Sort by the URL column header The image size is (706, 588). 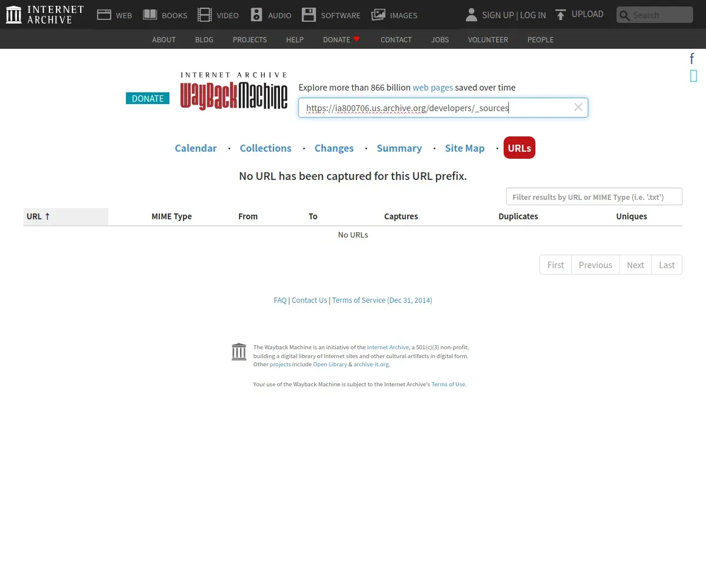[x=66, y=216]
